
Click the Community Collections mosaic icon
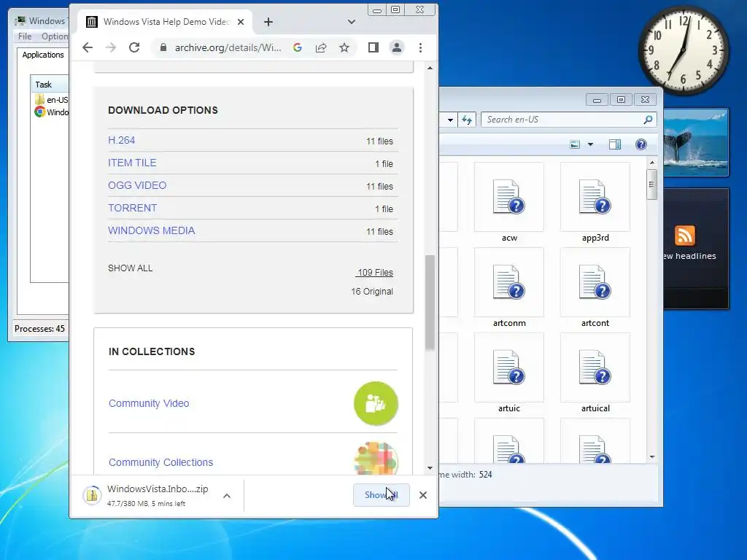pos(376,459)
